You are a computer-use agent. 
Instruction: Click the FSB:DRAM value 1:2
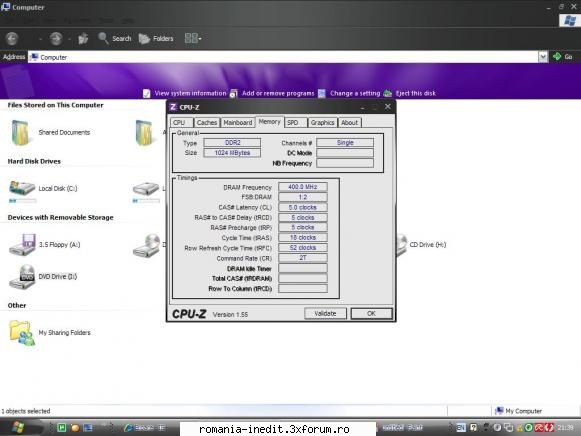[303, 197]
